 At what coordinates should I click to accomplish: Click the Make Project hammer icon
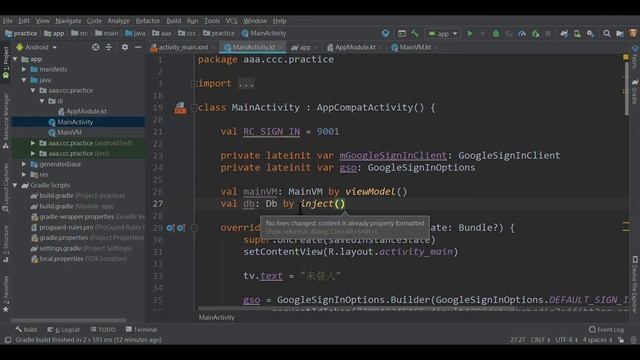[415, 33]
